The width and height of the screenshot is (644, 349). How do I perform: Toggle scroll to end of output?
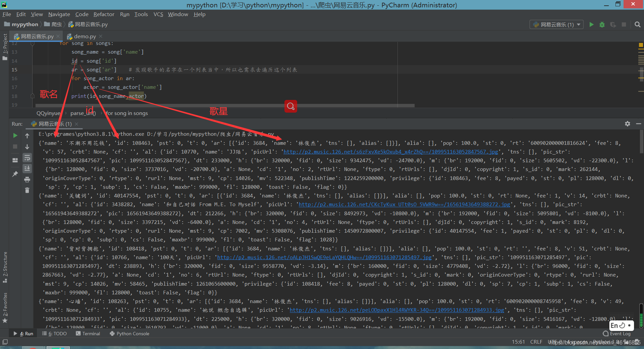click(27, 169)
